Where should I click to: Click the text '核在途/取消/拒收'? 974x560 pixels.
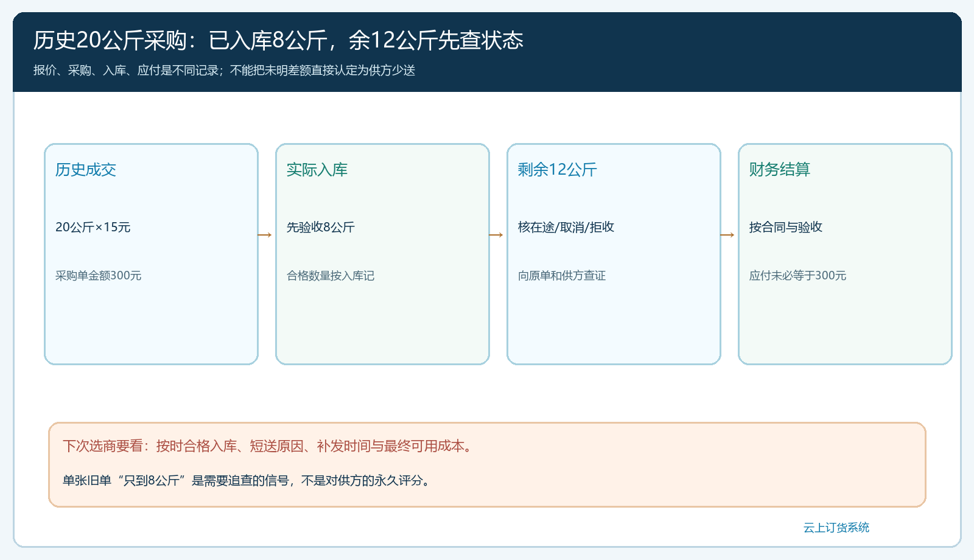coord(566,227)
